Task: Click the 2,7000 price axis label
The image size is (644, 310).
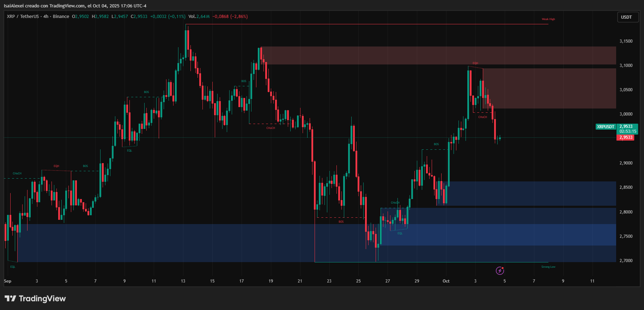Action: click(x=626, y=261)
